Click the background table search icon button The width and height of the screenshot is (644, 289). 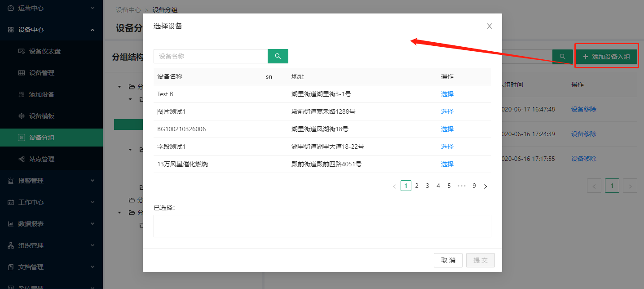[x=562, y=57]
